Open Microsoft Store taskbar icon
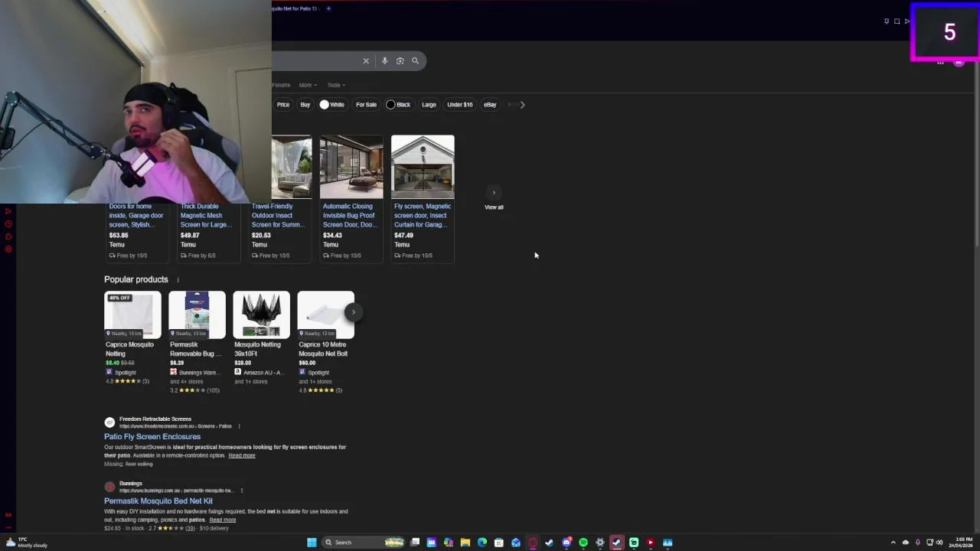Screen dimensions: 980x551 click(498, 543)
